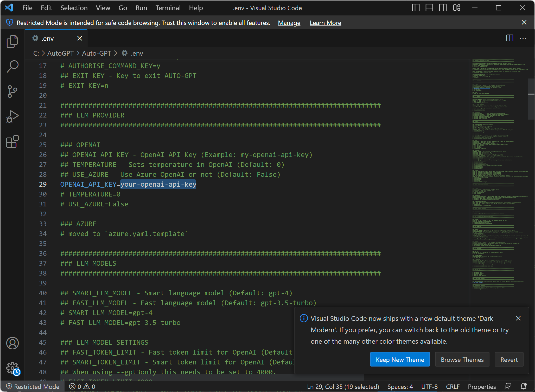Dismiss the Restricted Mode banner
The height and width of the screenshot is (392, 535).
tap(524, 23)
